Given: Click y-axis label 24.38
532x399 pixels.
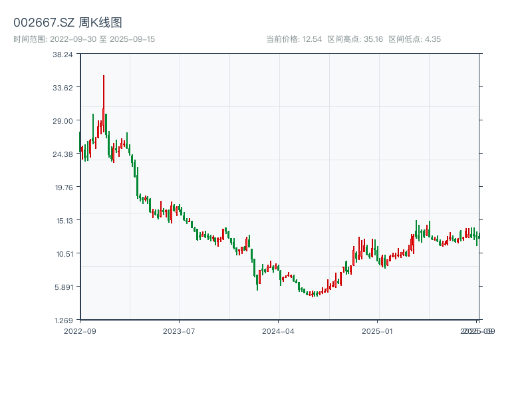Looking at the screenshot, I should (63, 154).
